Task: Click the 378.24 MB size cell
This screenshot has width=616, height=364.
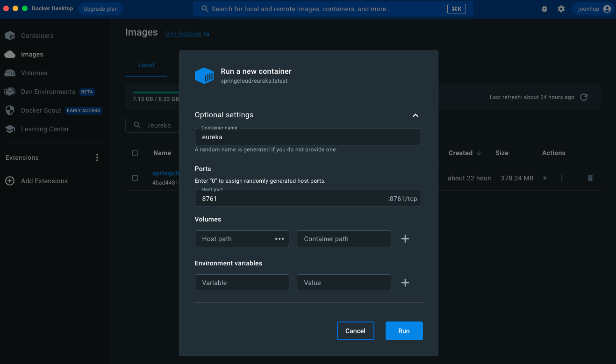Action: 517,178
